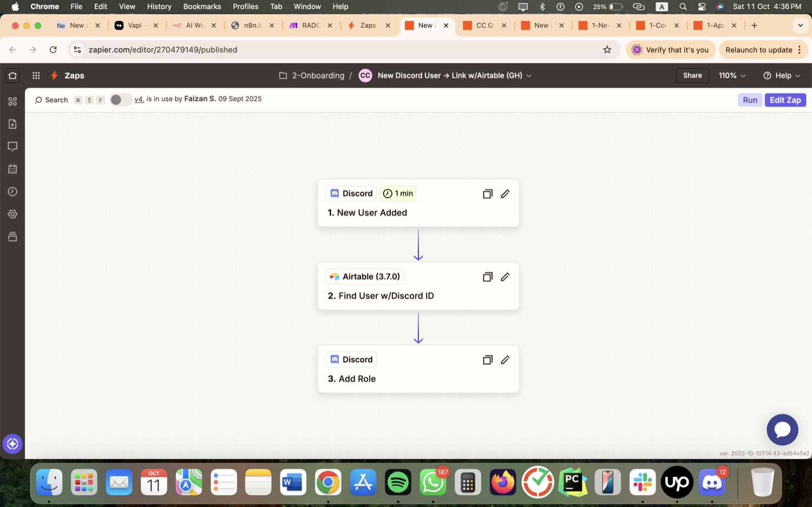This screenshot has height=507, width=812.
Task: Expand the Chrome tab search dropdown
Action: 800,25
